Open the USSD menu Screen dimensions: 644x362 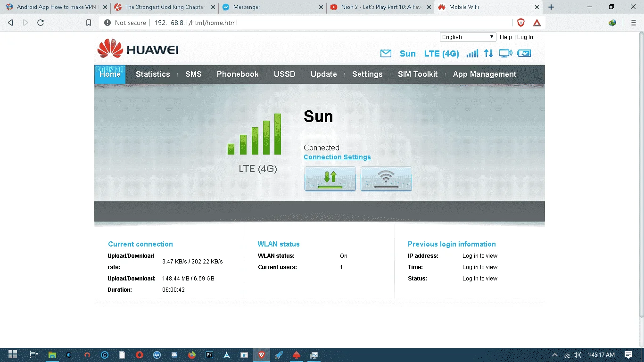click(x=285, y=74)
